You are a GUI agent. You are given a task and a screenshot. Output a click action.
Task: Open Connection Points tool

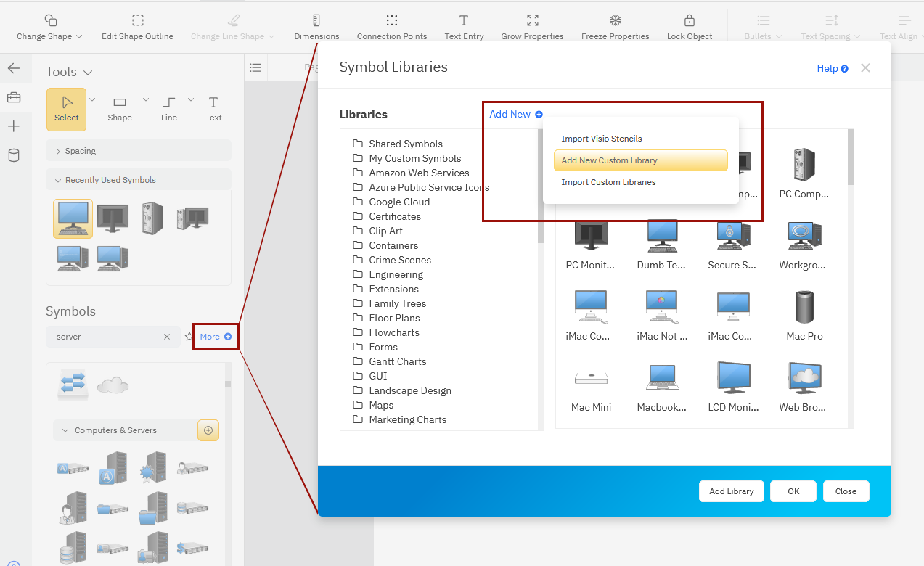click(x=392, y=21)
